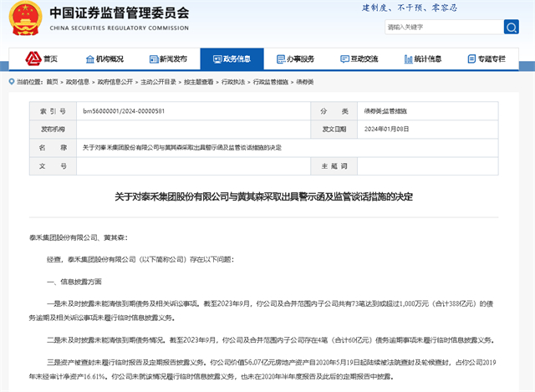535x392 pixels.
Task: Open the 首页 home navigation tab
Action: click(x=41, y=59)
